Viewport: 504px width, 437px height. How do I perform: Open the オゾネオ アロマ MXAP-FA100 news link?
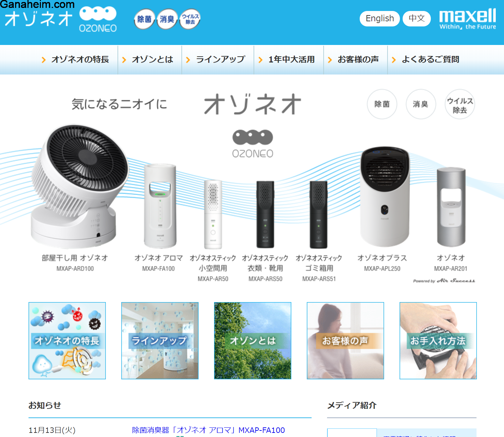(208, 430)
